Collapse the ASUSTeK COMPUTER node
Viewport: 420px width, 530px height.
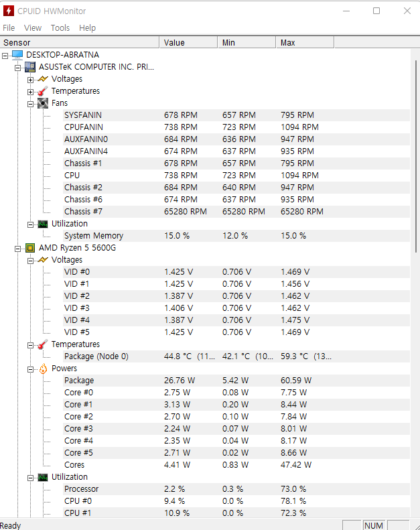coord(17,68)
